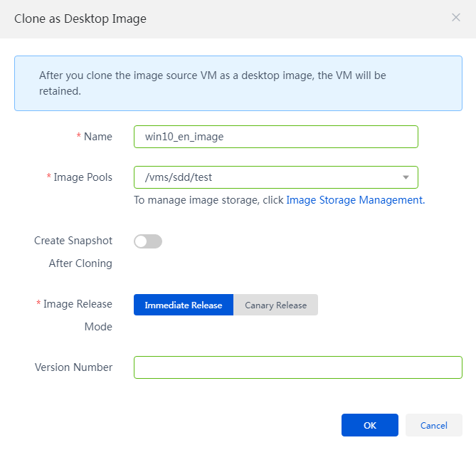Focus the Name field containing win10_en_image
476x450 pixels.
click(x=276, y=137)
